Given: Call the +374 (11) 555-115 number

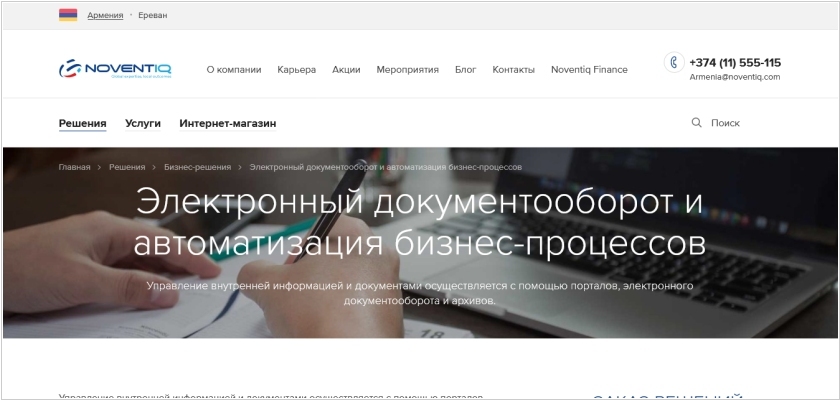Looking at the screenshot, I should point(735,62).
